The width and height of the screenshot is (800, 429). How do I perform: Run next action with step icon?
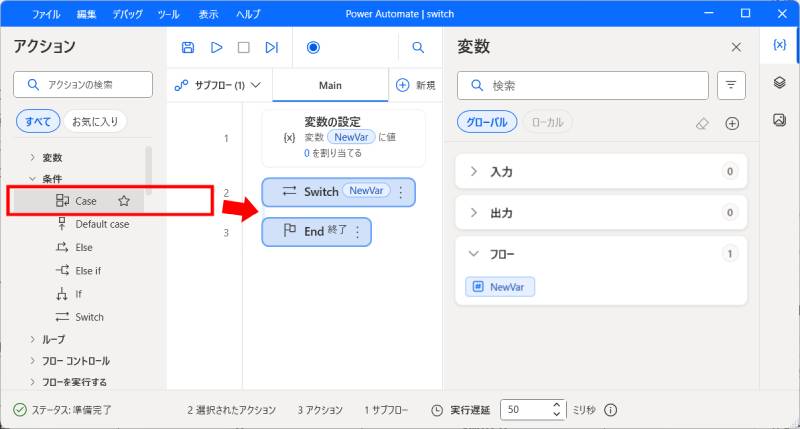(x=271, y=47)
